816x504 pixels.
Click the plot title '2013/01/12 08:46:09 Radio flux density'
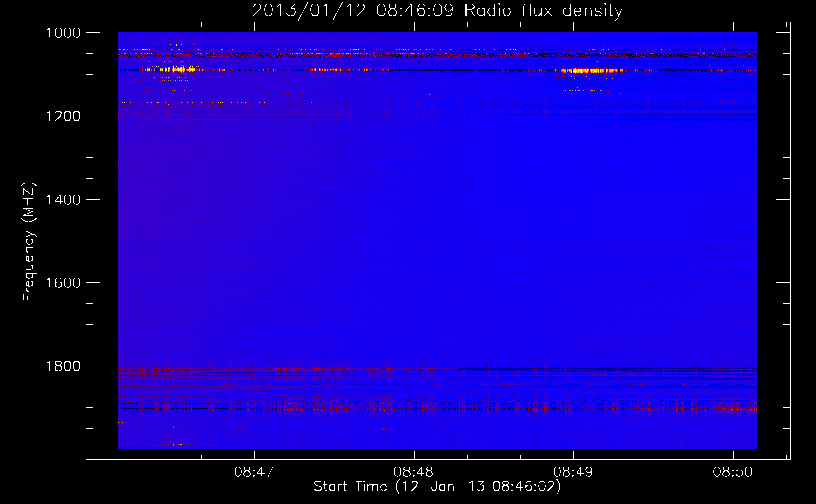[437, 10]
